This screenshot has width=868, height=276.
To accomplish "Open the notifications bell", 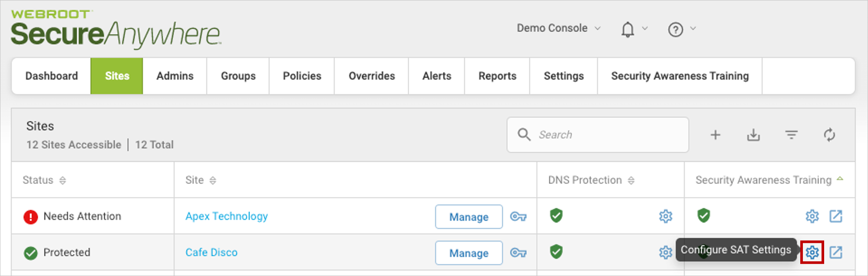I will 627,29.
